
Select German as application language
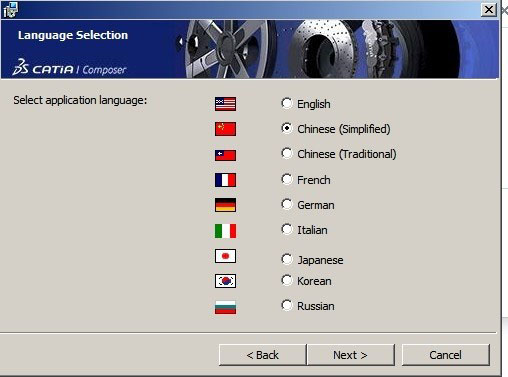coord(287,204)
